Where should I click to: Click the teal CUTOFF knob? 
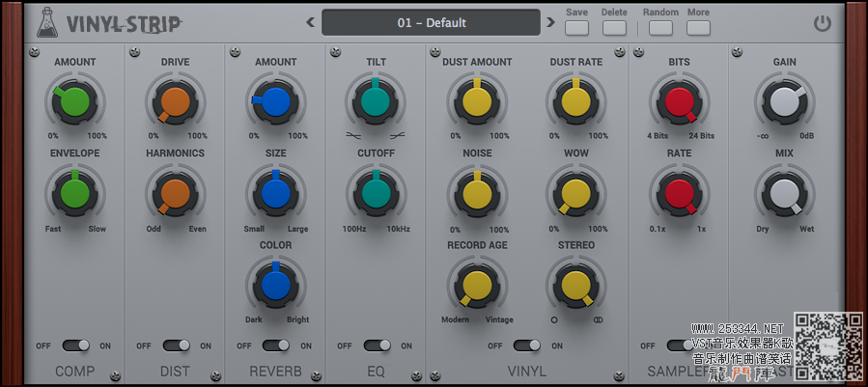click(x=376, y=194)
